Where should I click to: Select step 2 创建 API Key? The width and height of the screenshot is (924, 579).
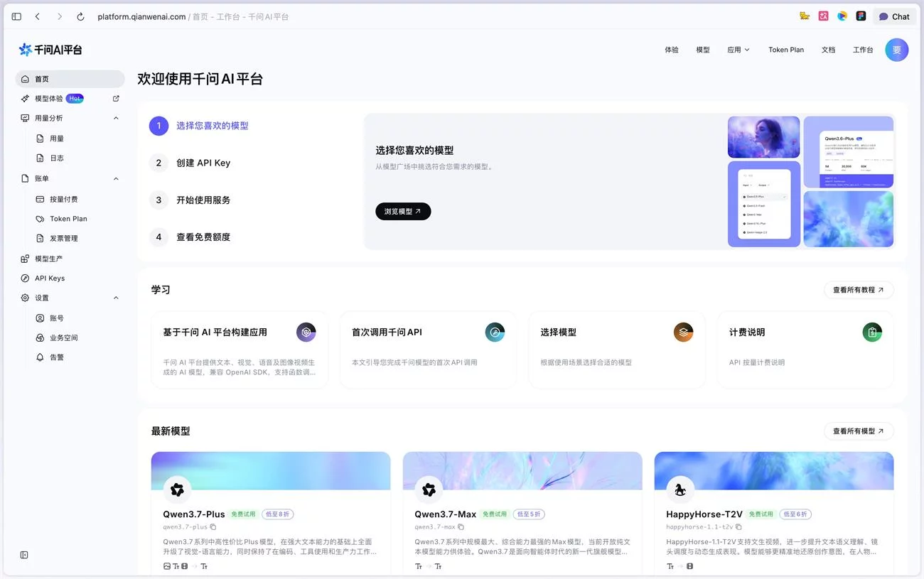tap(190, 163)
